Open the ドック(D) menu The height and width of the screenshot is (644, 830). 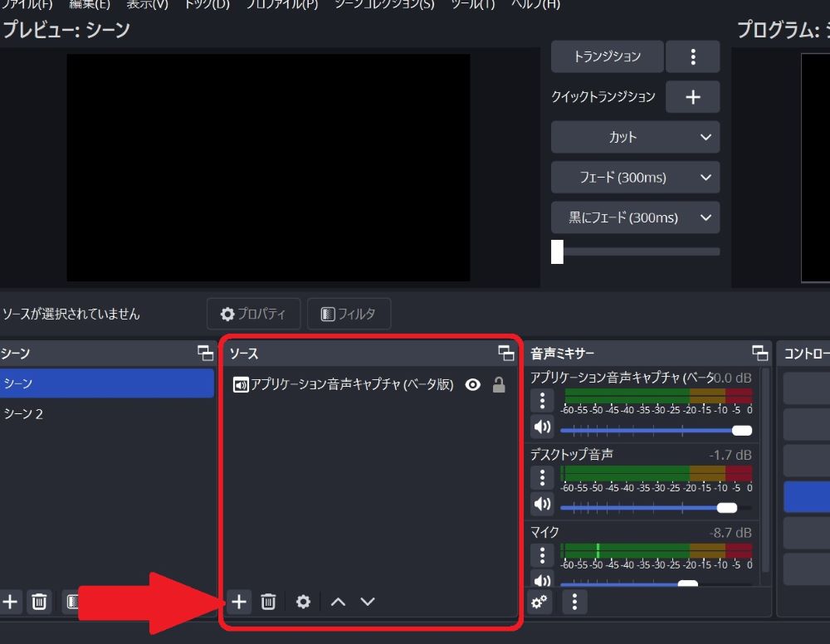pyautogui.click(x=207, y=4)
